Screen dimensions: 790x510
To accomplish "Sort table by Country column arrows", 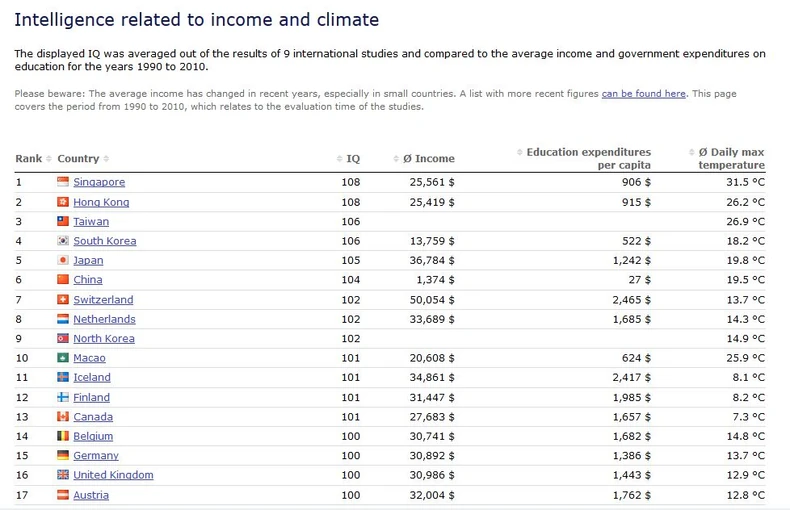I will tap(106, 159).
